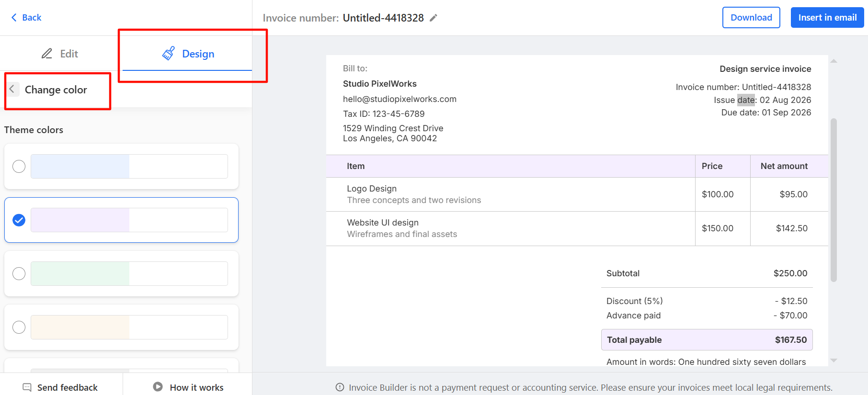Click the paintbrush icon on Design tab
The height and width of the screenshot is (395, 868).
169,54
